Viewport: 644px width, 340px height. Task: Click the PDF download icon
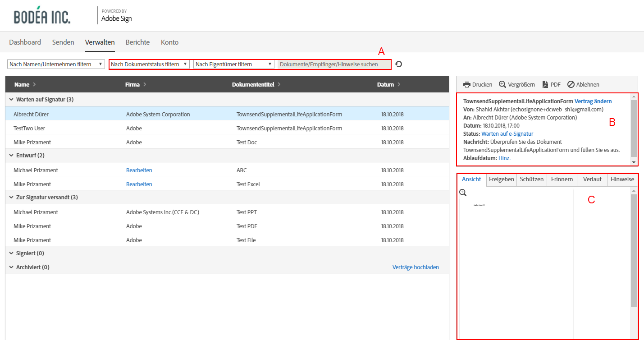(545, 84)
